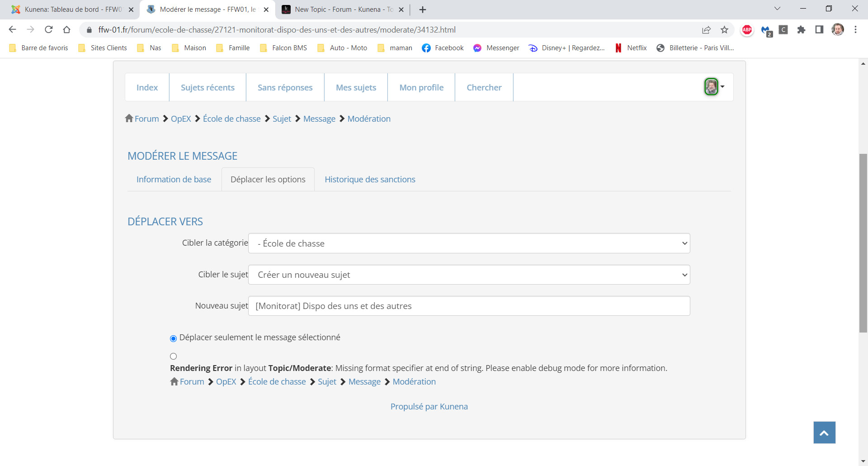The image size is (868, 466).
Task: Open new browser tab with plus icon
Action: 423,10
